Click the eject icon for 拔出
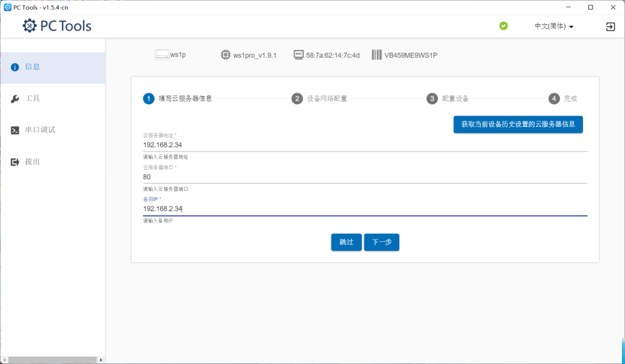The height and width of the screenshot is (364, 625). pos(15,162)
